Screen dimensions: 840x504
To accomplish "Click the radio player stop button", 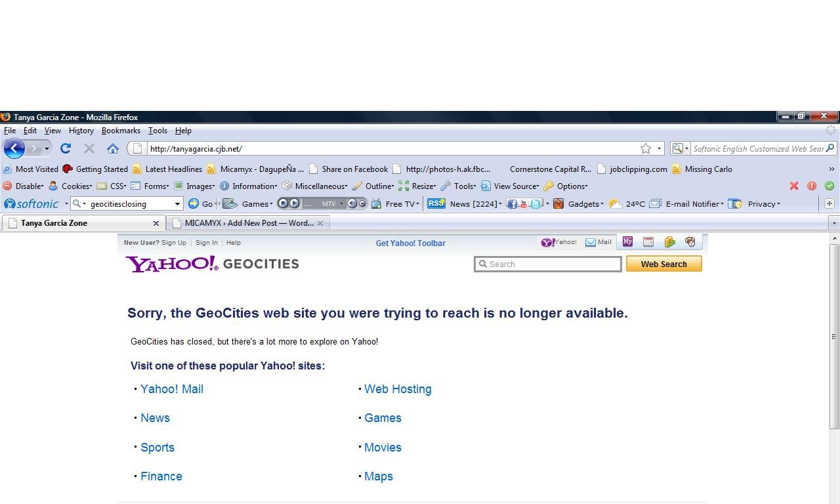I will point(283,203).
